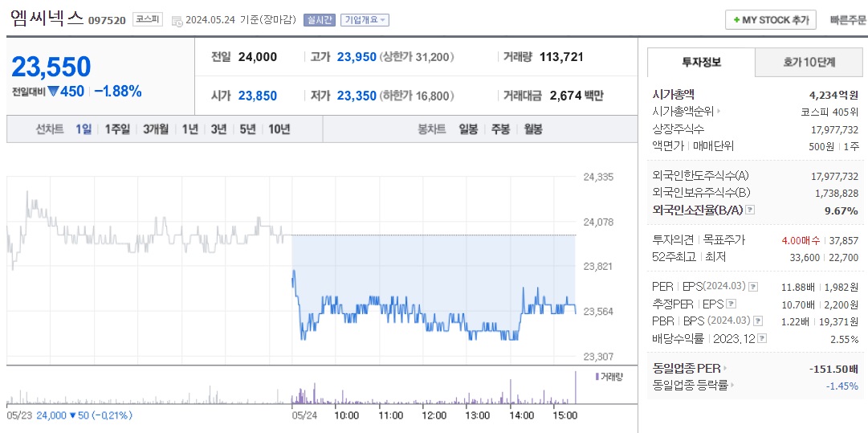Click the 외국인보유주식수 value 1,738,828

tap(837, 193)
